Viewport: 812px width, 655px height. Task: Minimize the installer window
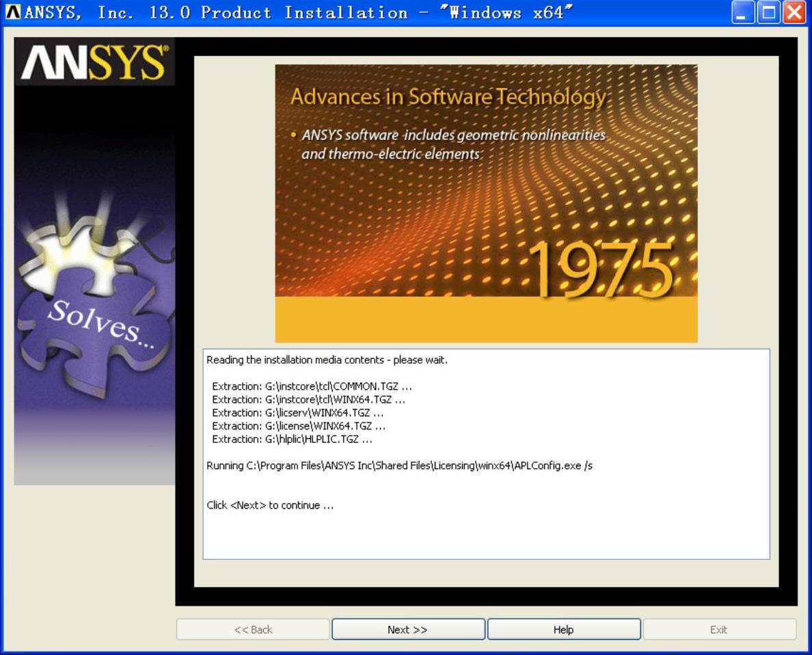[742, 12]
